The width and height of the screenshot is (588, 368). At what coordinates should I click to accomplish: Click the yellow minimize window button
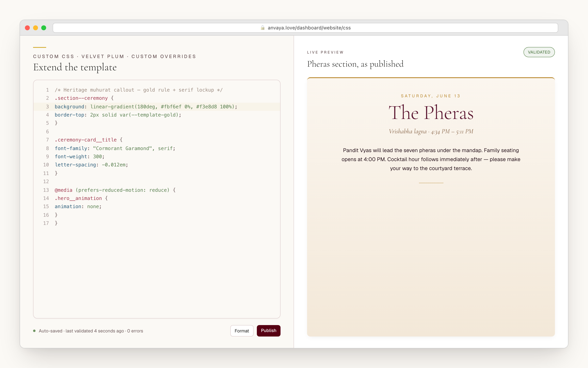[36, 28]
